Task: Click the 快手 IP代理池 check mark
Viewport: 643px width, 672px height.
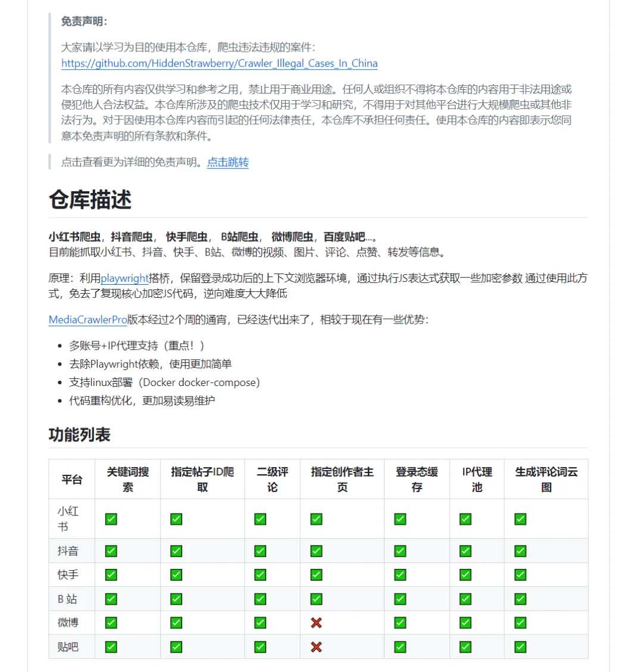Action: 465,575
